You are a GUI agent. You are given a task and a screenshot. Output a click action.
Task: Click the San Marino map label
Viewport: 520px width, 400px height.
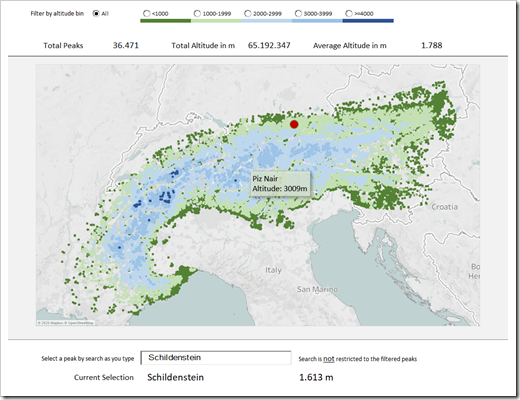[x=317, y=289]
